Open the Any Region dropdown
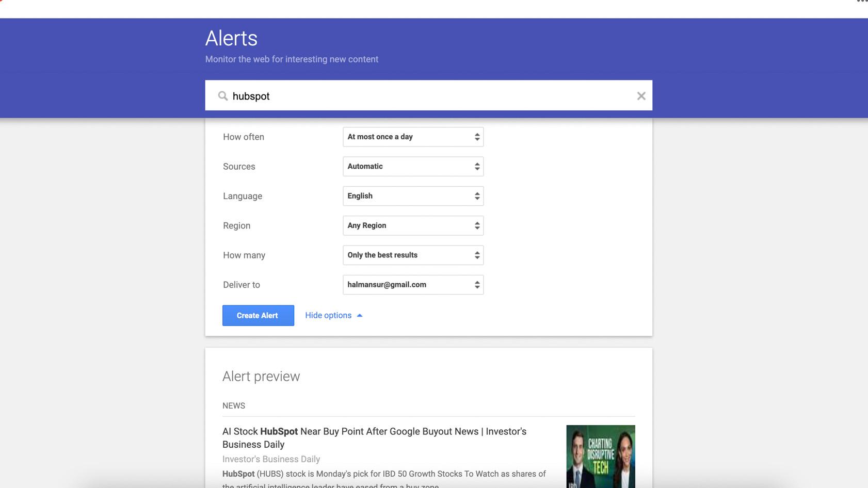 point(413,225)
